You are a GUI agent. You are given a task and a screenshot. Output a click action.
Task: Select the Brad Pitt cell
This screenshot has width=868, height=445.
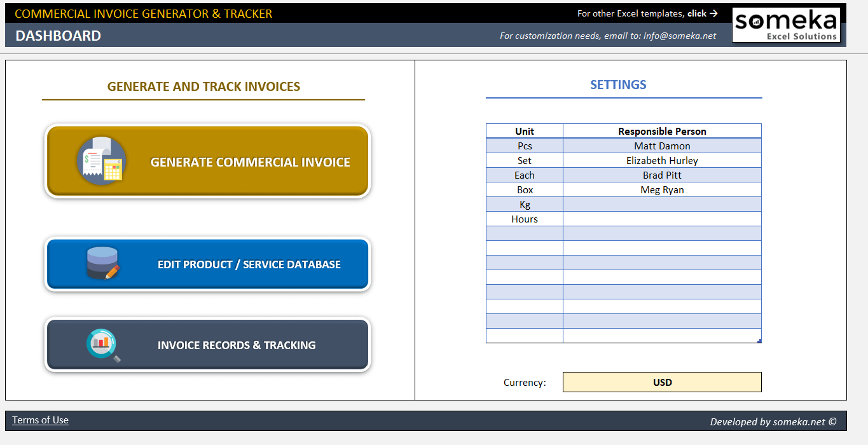tap(662, 175)
